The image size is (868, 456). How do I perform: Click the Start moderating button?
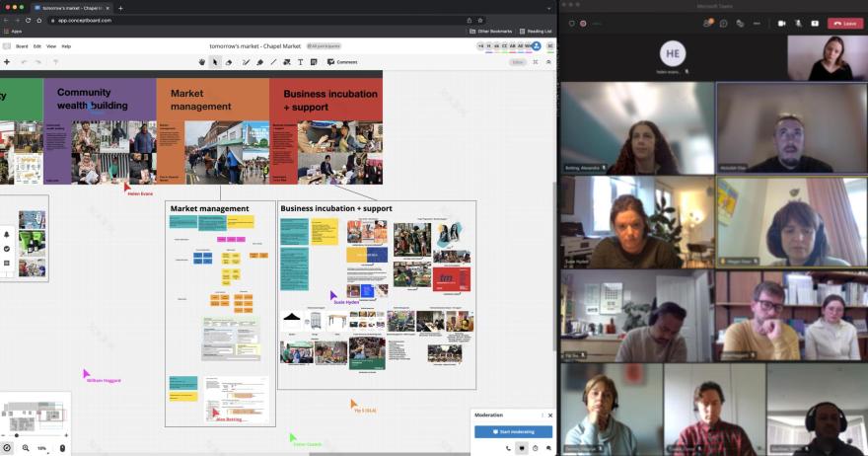point(513,431)
